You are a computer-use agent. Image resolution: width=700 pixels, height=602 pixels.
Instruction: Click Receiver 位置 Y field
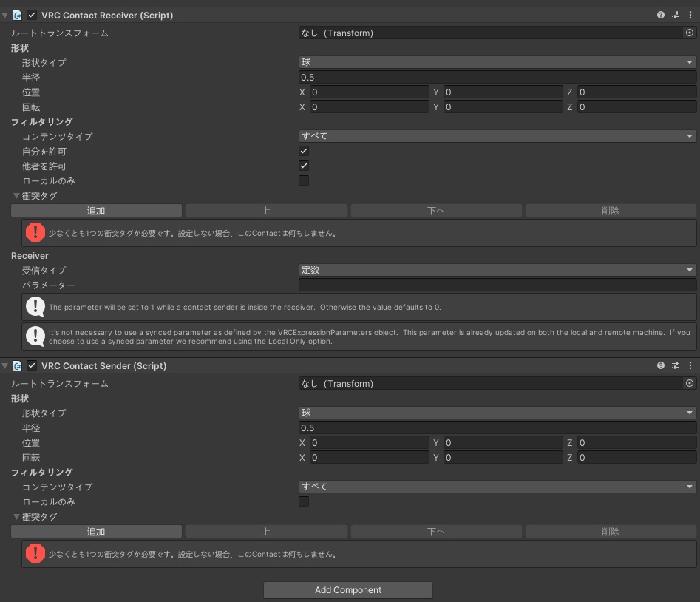coord(503,92)
